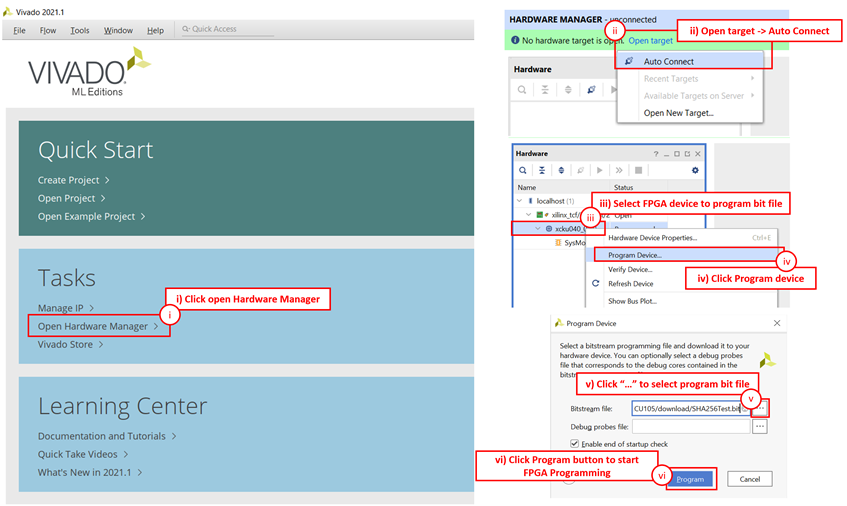This screenshot has height=506, width=847.
Task: Click Collapse All icon in the empty Hardware panel
Action: click(545, 90)
